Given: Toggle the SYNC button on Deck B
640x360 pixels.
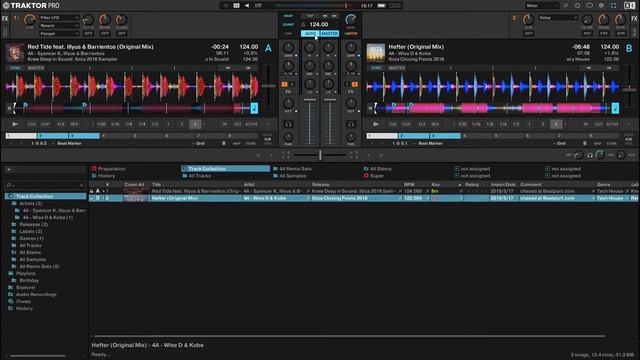Looking at the screenshot, I should point(376,68).
